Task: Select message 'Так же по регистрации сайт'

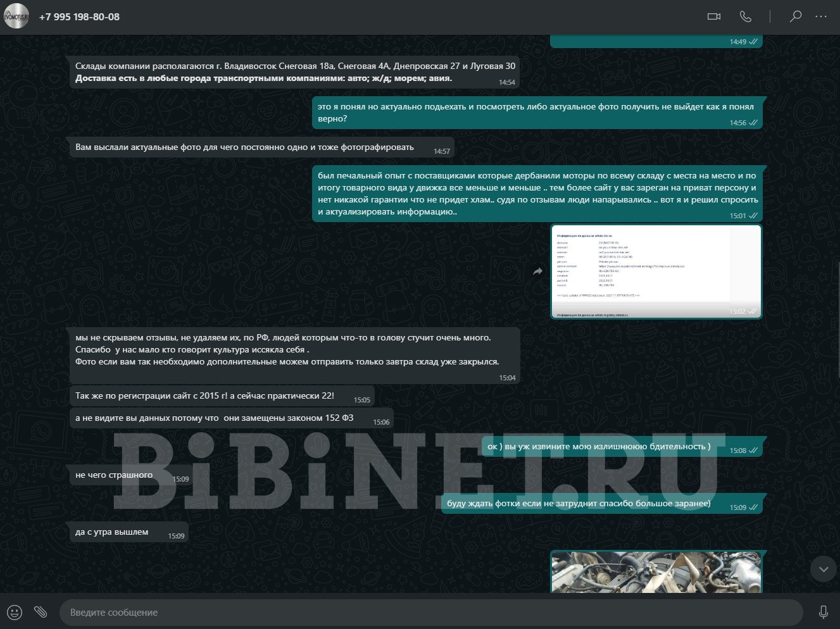Action: pos(222,396)
